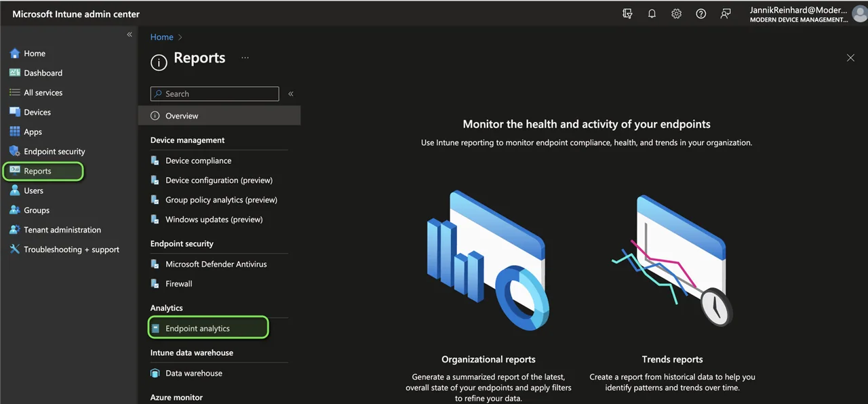Open the Tenant administration icon
Image resolution: width=868 pixels, height=404 pixels.
point(14,230)
